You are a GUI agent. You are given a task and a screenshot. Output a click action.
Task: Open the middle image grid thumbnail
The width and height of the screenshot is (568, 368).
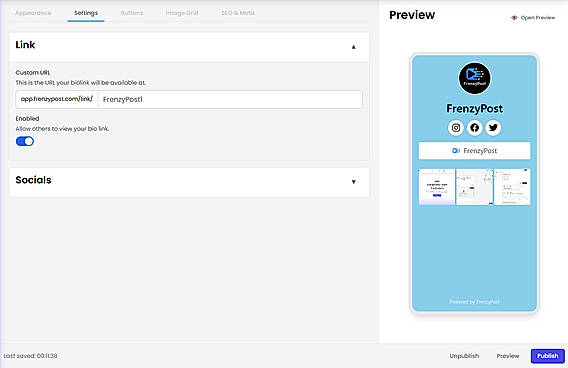tap(475, 187)
